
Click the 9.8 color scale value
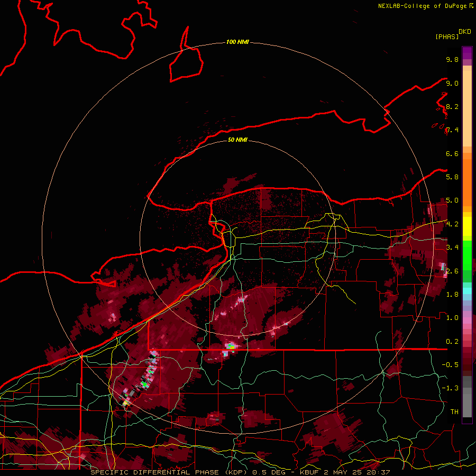click(x=452, y=59)
